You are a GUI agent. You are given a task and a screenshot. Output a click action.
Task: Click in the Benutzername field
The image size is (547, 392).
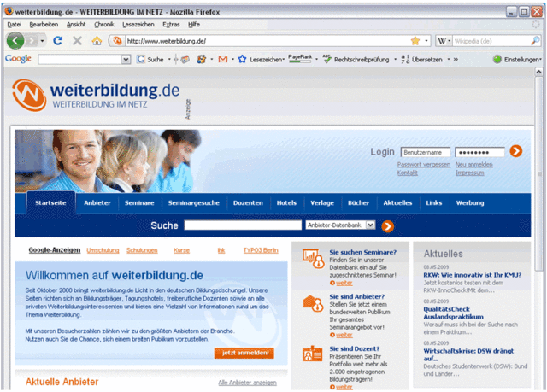click(426, 152)
